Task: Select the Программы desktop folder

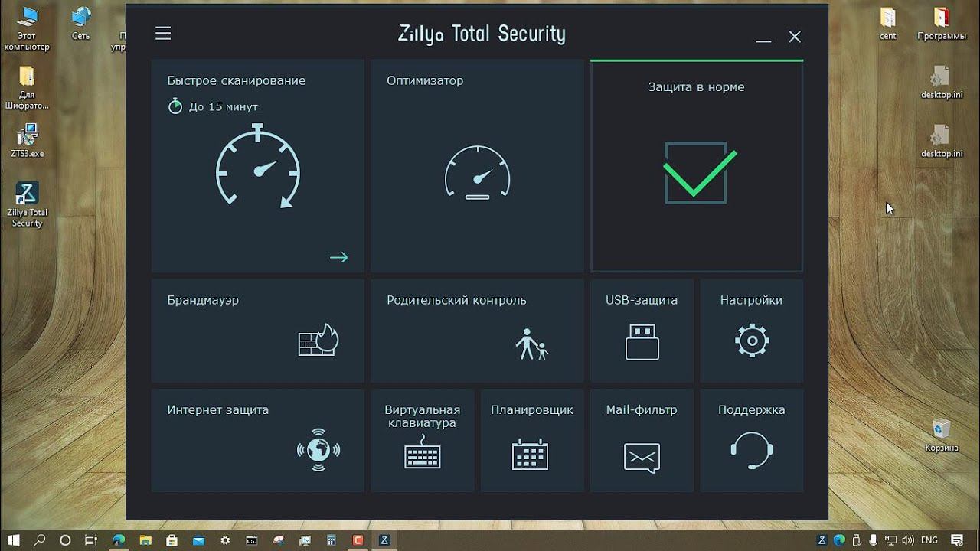Action: [941, 24]
